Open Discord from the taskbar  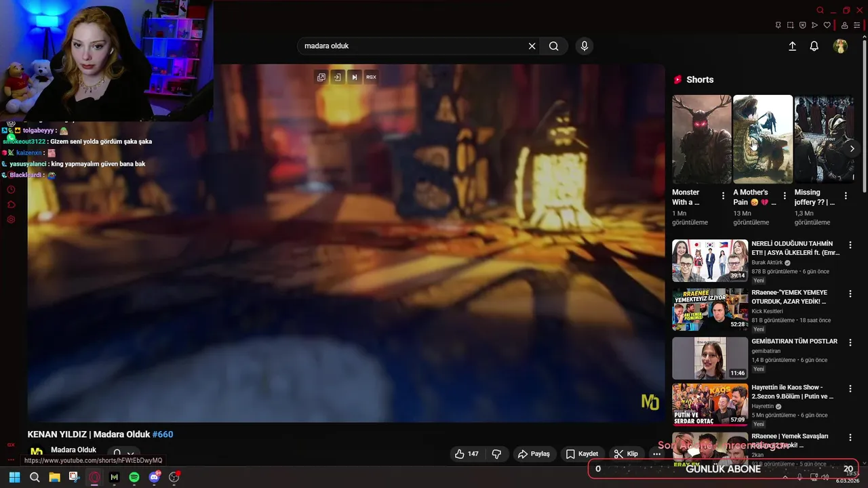click(154, 477)
